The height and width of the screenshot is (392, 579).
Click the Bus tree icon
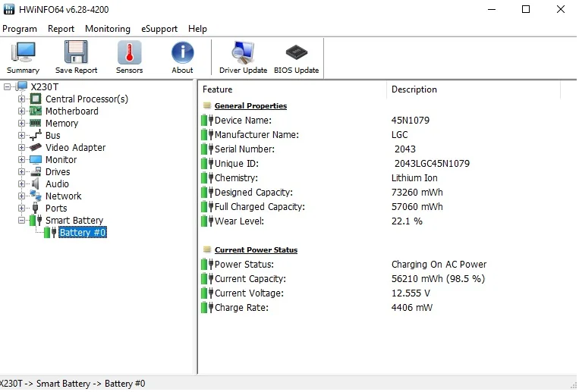point(36,136)
